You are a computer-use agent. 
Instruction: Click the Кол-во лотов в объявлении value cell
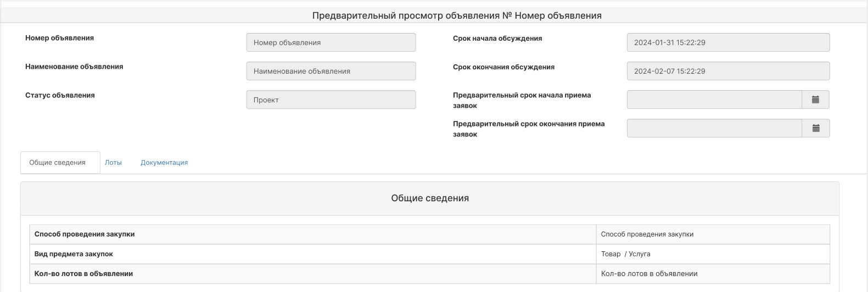(713, 274)
